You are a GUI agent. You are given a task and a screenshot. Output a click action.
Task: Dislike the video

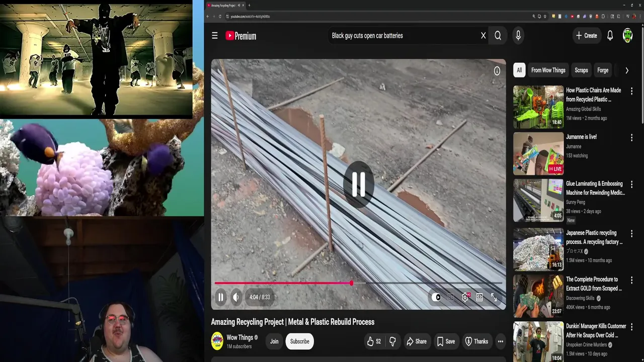pos(392,341)
